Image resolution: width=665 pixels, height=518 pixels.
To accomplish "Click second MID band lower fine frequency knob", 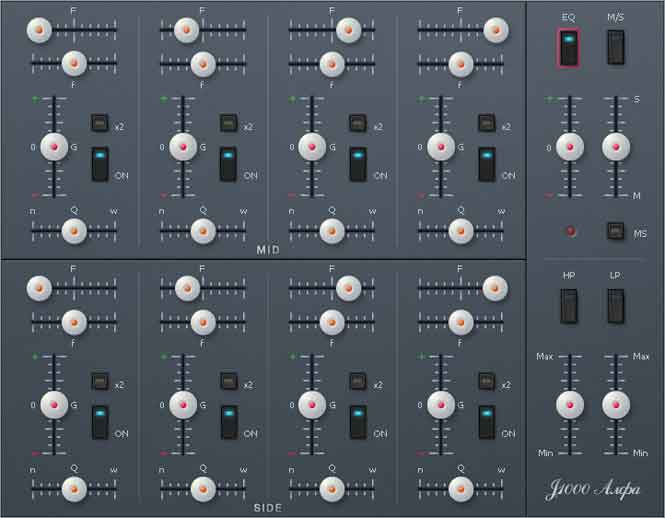I will coord(203,64).
